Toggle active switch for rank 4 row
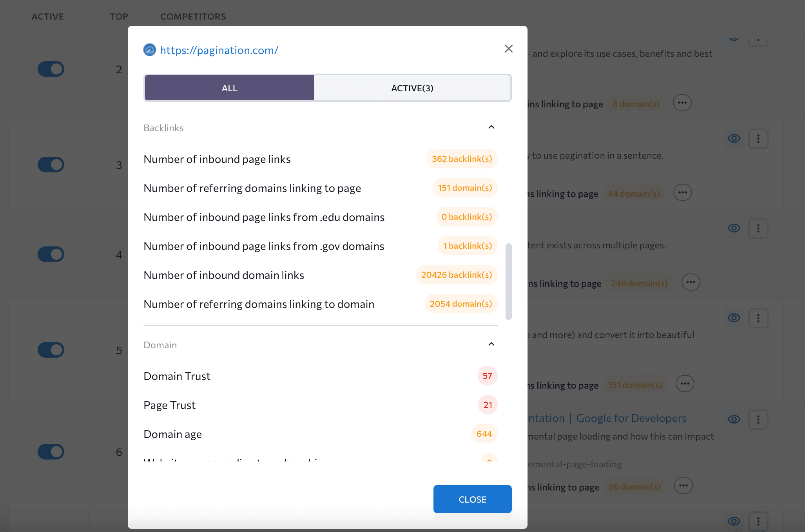The width and height of the screenshot is (805, 532). click(51, 254)
